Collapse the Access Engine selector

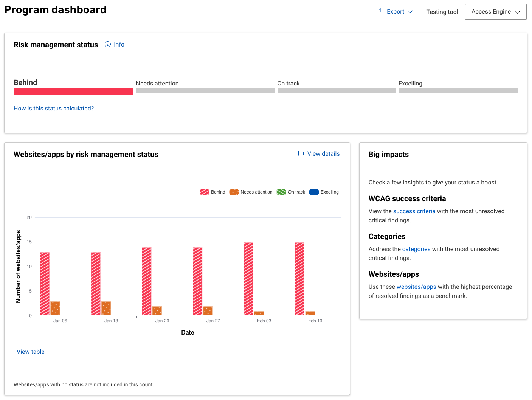pos(518,12)
